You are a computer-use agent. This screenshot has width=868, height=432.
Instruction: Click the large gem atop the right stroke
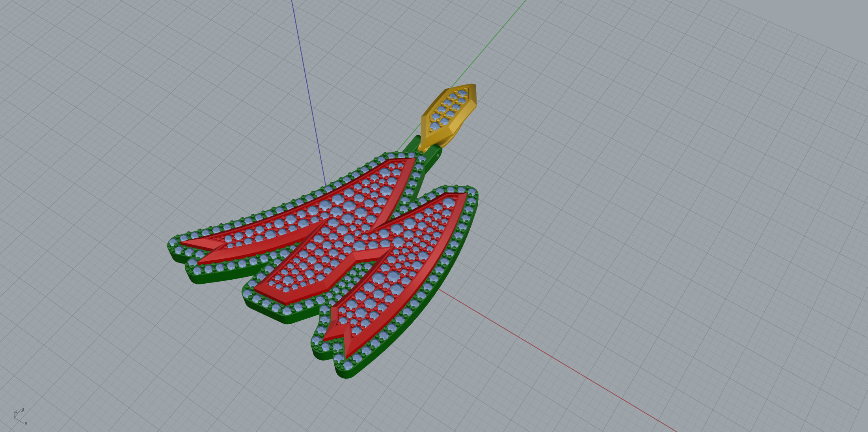point(449,202)
